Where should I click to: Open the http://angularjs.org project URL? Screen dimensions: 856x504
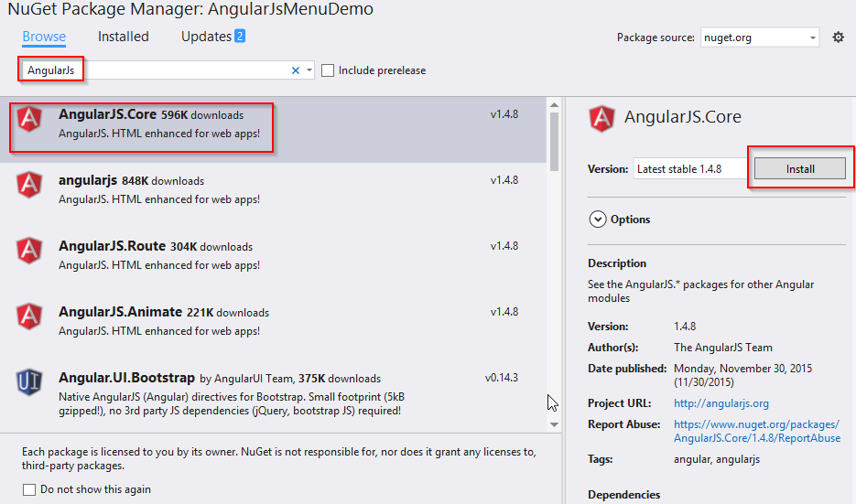click(x=721, y=403)
